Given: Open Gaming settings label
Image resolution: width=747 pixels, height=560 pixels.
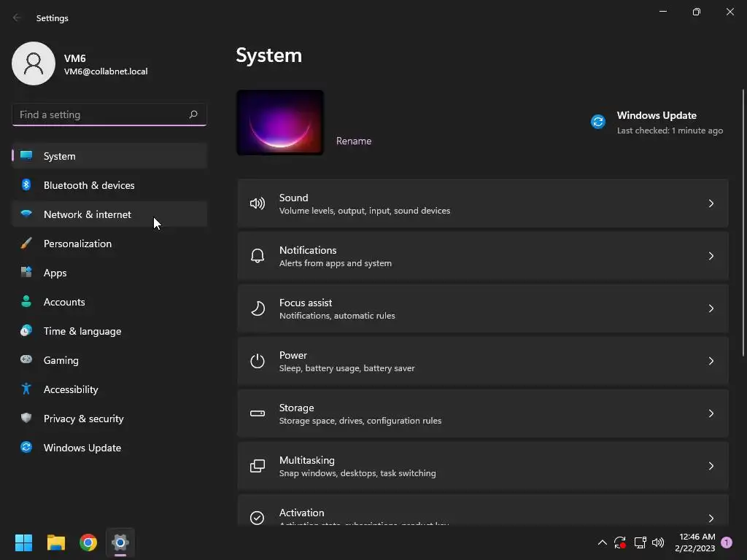Looking at the screenshot, I should [x=61, y=360].
